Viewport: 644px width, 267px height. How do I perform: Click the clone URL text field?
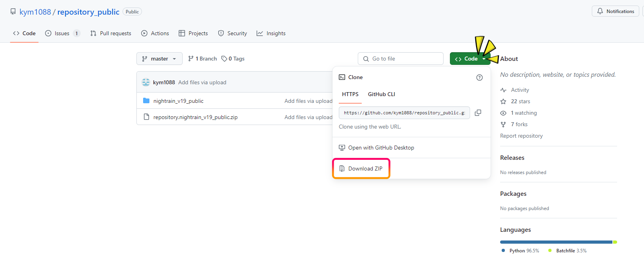404,113
